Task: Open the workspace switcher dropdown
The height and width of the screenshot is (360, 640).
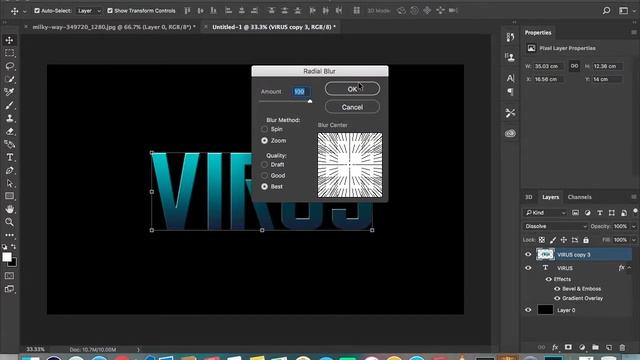Action: point(625,11)
